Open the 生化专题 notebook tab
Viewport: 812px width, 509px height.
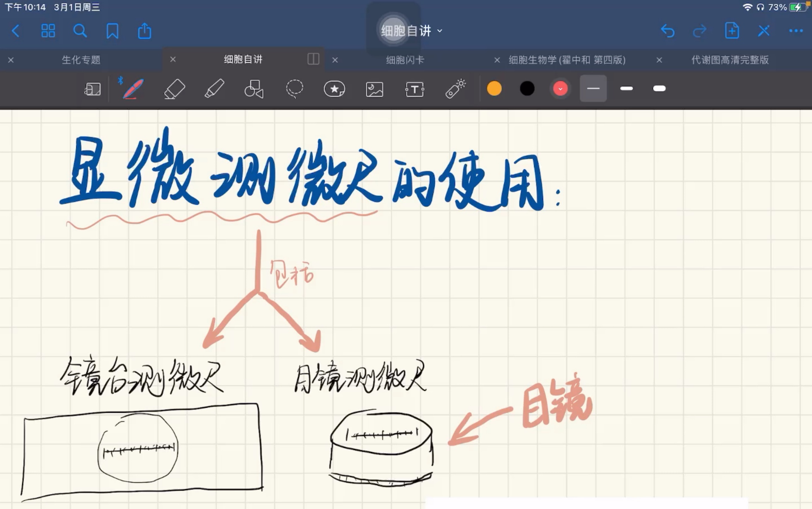[x=81, y=60]
